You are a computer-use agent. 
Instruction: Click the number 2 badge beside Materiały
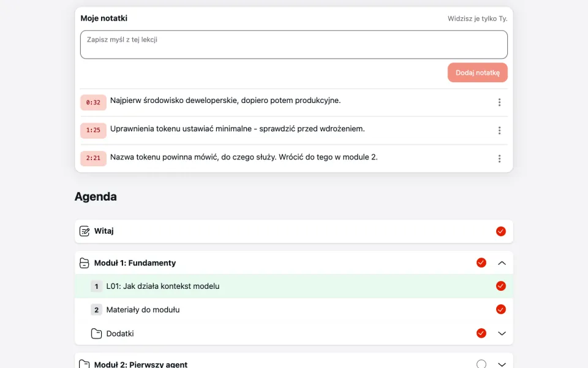coord(96,310)
